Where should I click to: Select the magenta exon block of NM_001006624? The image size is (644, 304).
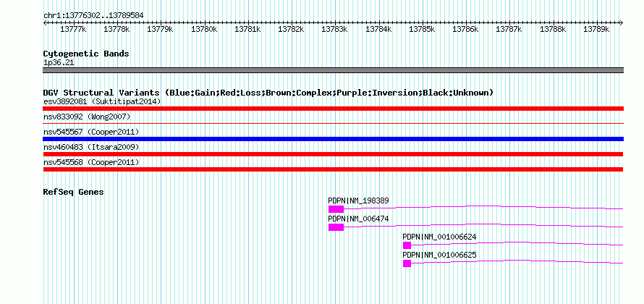pyautogui.click(x=407, y=245)
